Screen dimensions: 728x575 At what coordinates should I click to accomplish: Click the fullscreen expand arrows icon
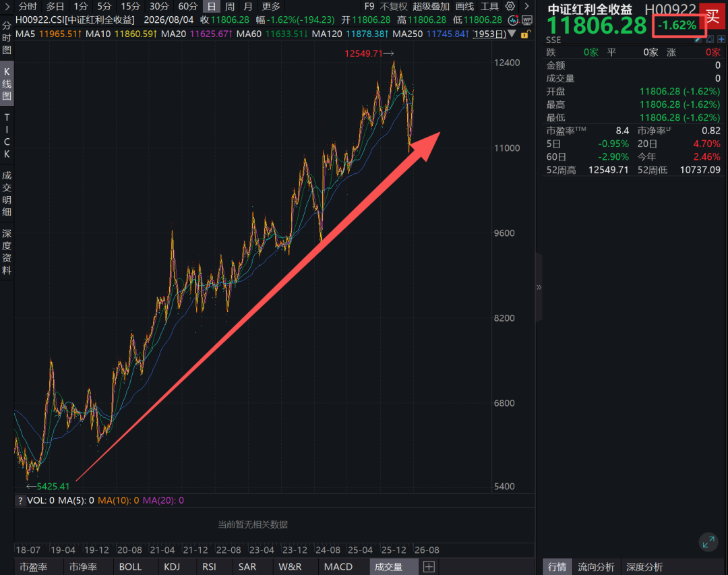[x=708, y=542]
